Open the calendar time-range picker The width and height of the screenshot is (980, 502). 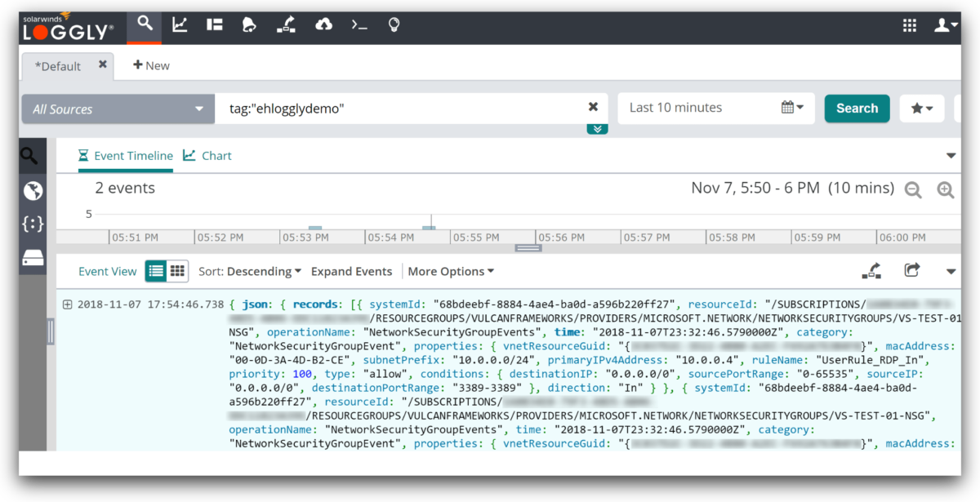[789, 108]
